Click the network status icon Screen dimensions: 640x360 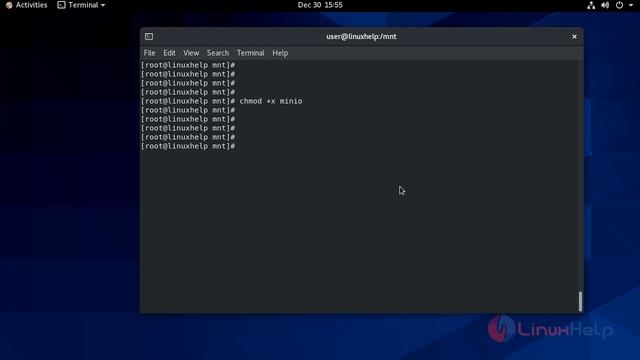pos(591,5)
